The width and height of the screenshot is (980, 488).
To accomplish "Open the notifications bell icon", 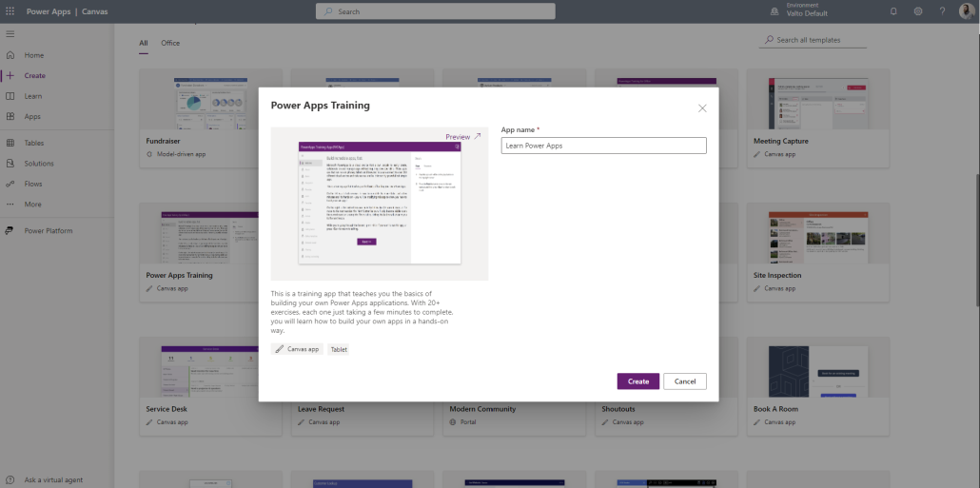I will 893,11.
